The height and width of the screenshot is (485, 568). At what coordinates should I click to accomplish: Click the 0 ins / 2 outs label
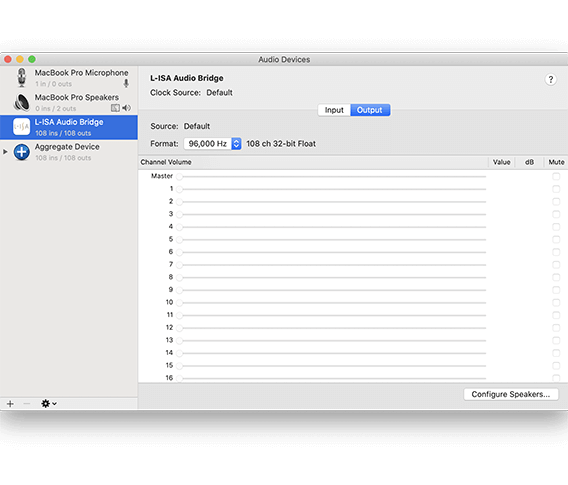pos(56,109)
